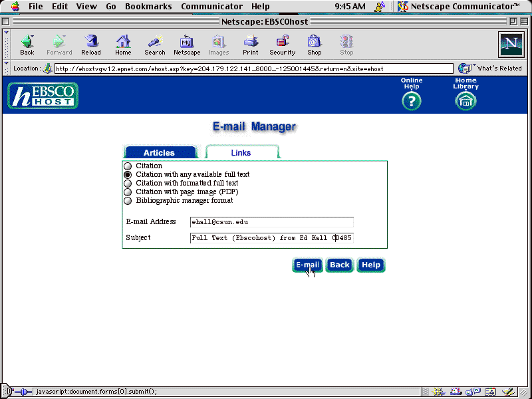Choose Citation with formatted full text
Viewport: 532px width, 399px height.
(x=128, y=184)
